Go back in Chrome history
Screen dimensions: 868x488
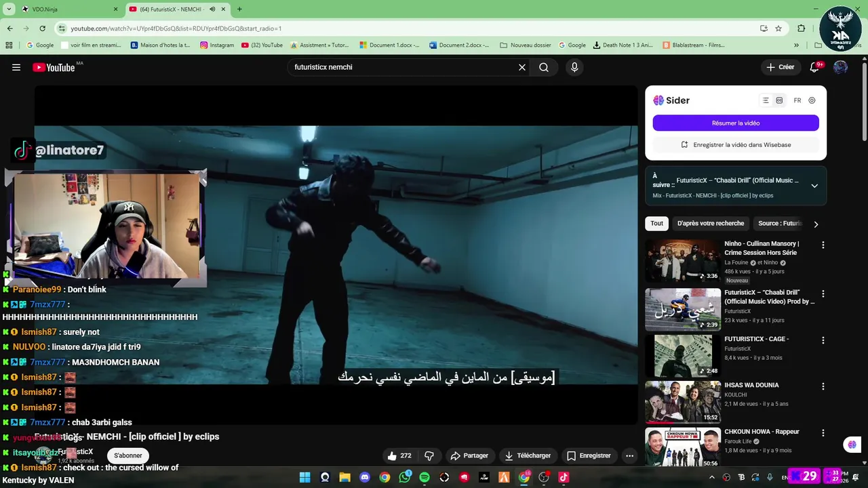click(x=9, y=28)
